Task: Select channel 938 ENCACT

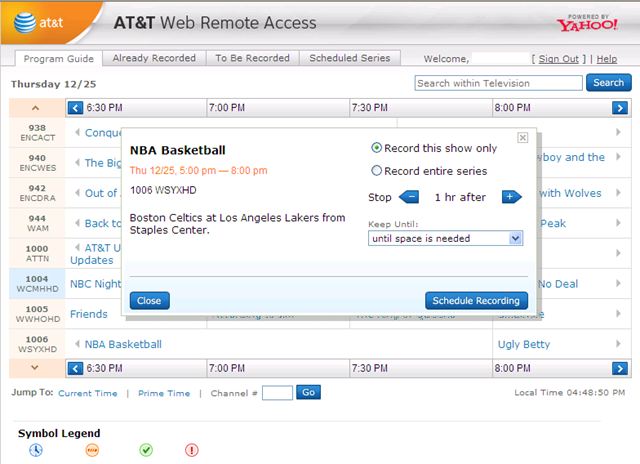Action: [x=37, y=133]
